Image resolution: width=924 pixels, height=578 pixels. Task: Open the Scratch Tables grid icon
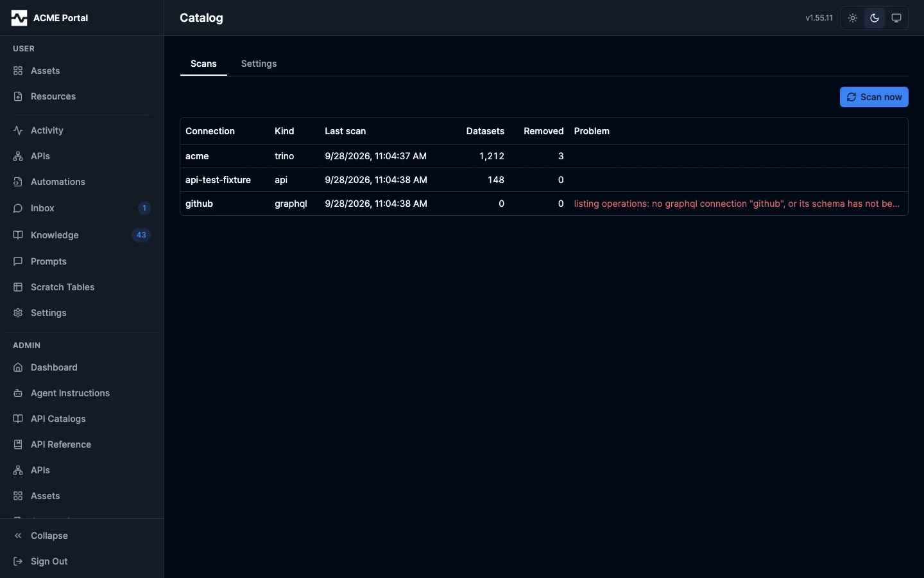(x=18, y=287)
